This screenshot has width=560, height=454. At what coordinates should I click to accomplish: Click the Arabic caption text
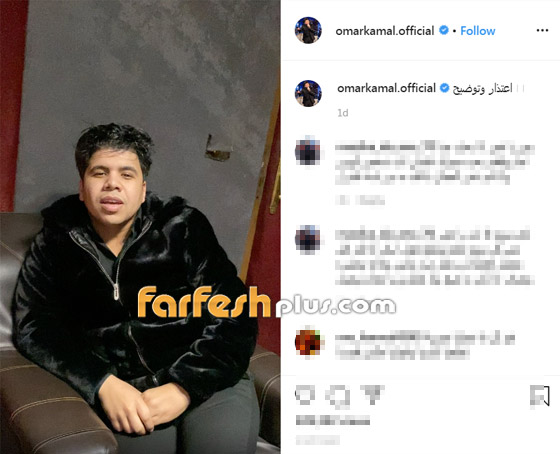pos(482,88)
